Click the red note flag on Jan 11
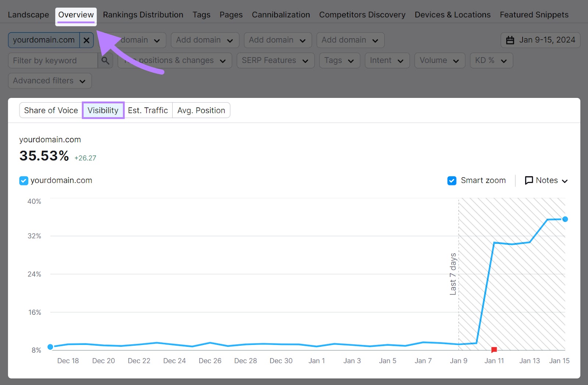 (494, 350)
